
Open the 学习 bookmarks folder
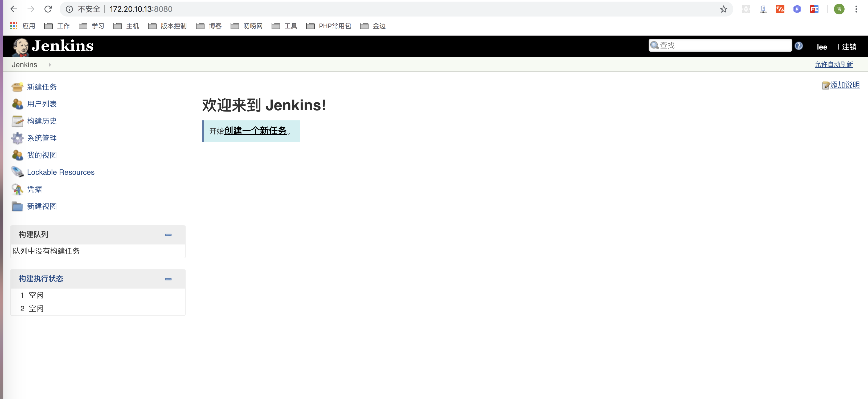(x=92, y=26)
